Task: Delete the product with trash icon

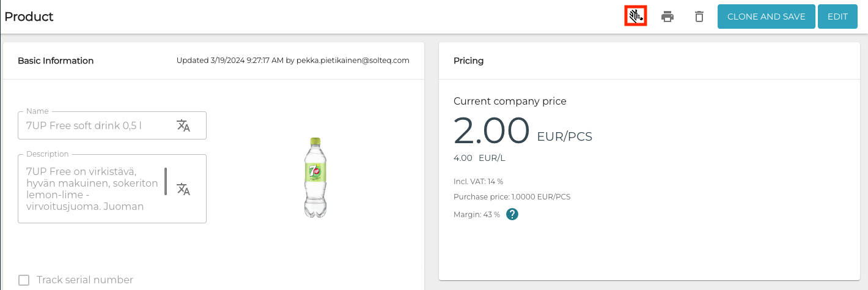Action: (699, 17)
